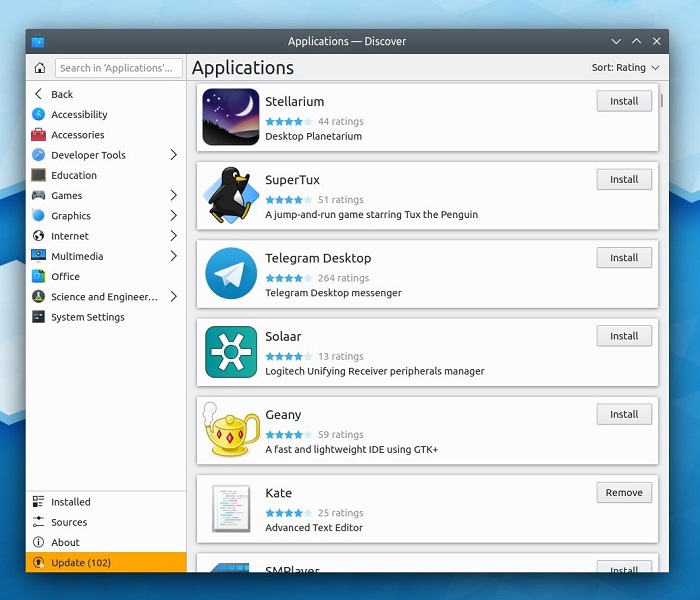Open the Sort: Rating dropdown

pos(625,68)
